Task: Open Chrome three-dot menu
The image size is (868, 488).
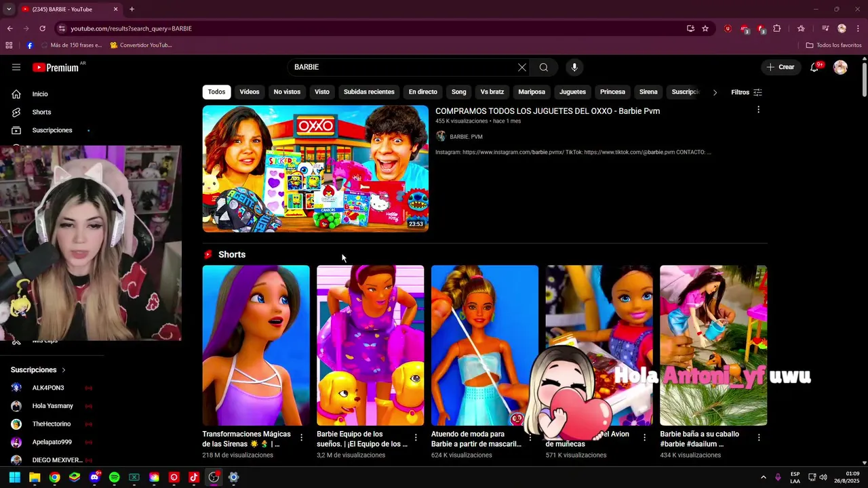Action: click(859, 28)
